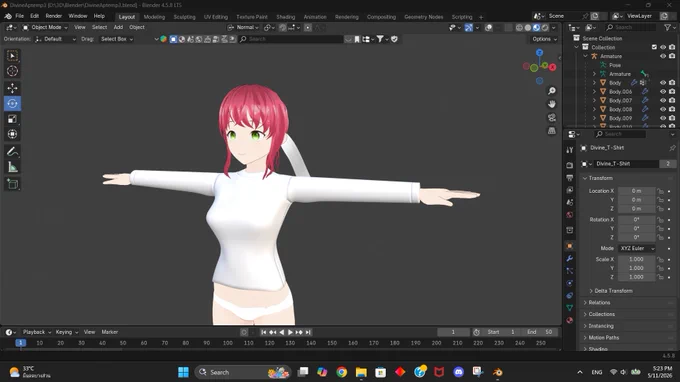Open the Physics properties tab
This screenshot has width=680, height=382.
pyautogui.click(x=570, y=283)
